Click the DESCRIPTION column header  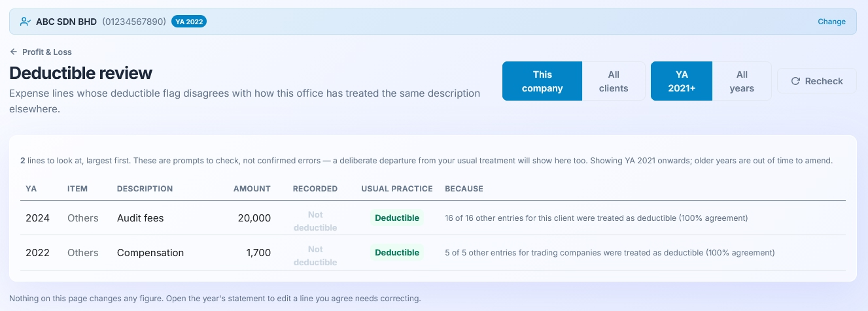pos(145,189)
